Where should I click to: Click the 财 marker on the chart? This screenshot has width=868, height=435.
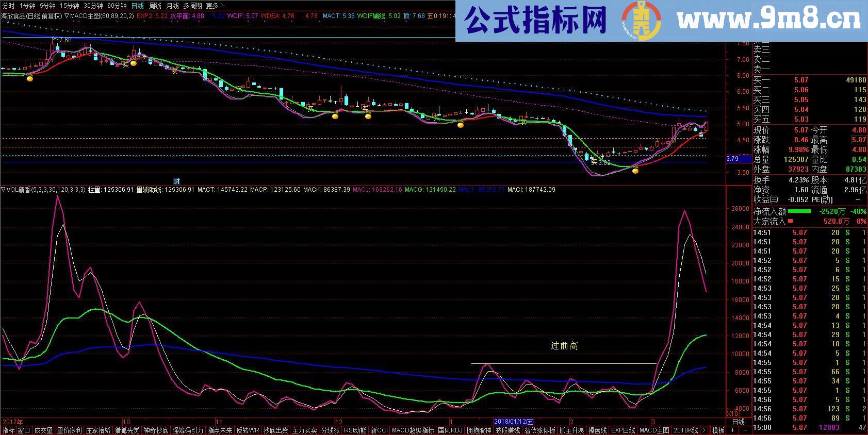click(176, 181)
